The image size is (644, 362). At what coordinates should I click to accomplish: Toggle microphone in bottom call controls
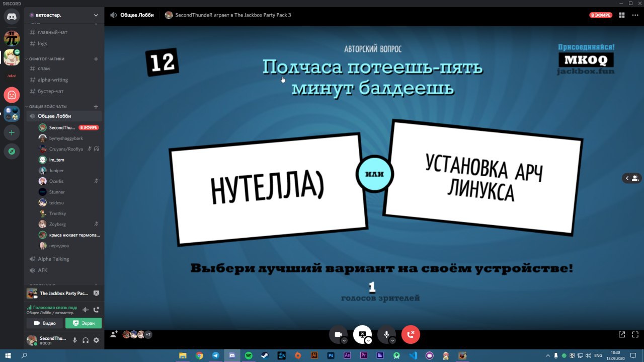pos(386,334)
